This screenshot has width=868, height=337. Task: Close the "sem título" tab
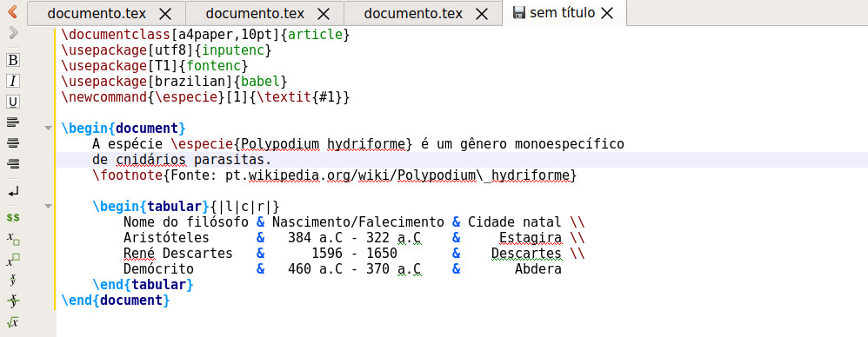(x=607, y=13)
